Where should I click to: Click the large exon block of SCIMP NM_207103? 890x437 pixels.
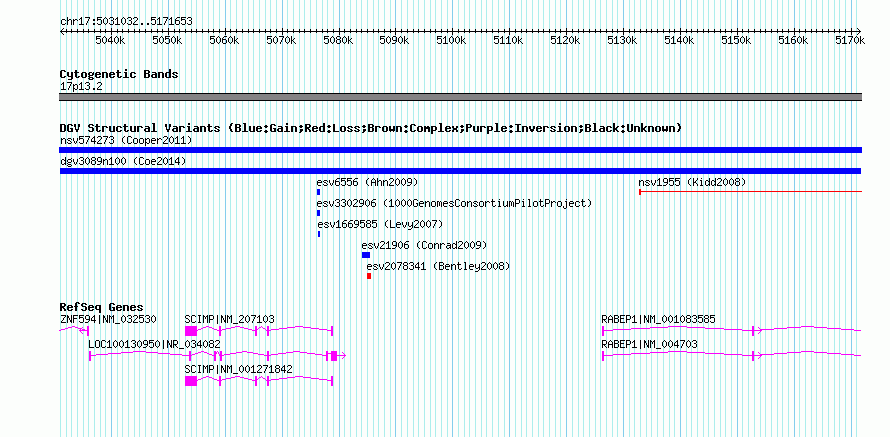[191, 331]
